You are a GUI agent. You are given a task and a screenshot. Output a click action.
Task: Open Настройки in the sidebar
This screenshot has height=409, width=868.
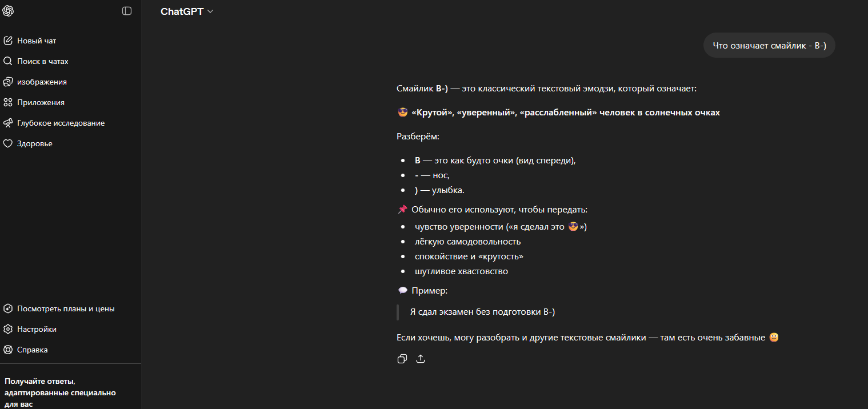[x=37, y=329]
